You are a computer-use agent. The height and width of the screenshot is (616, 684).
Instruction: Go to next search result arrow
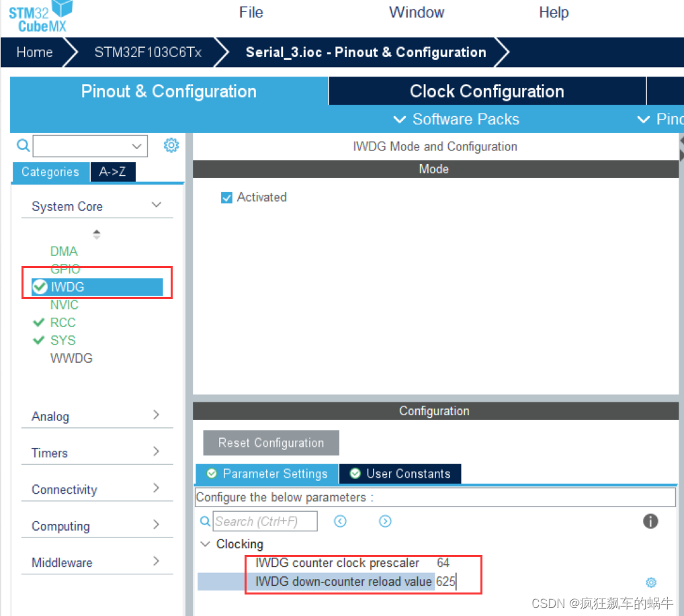(x=385, y=521)
